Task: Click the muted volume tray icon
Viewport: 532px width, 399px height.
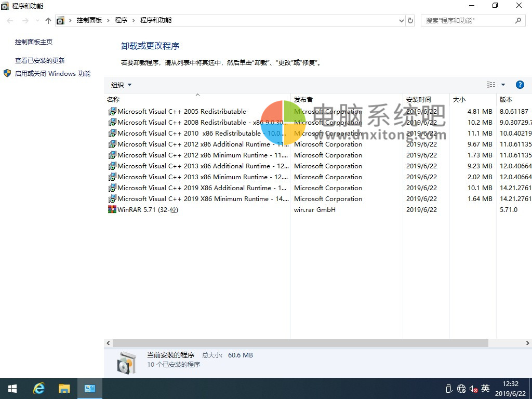Action: click(x=473, y=389)
